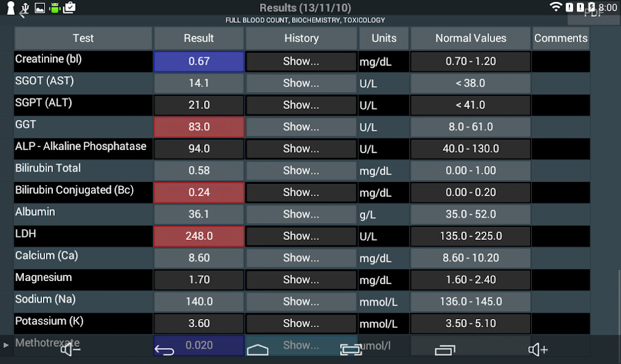Image resolution: width=621 pixels, height=364 pixels.
Task: Tap the normal range 8.0 - 61.0
Action: 470,127
